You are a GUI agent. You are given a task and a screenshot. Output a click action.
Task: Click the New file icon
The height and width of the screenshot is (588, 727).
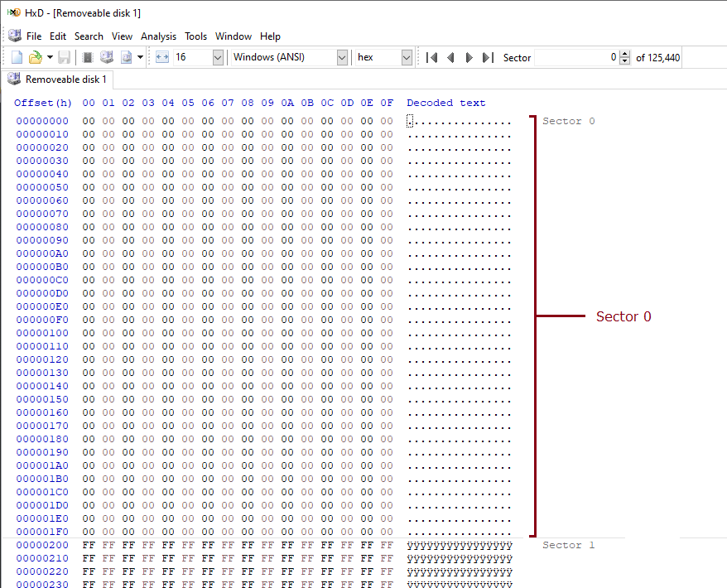tap(17, 57)
